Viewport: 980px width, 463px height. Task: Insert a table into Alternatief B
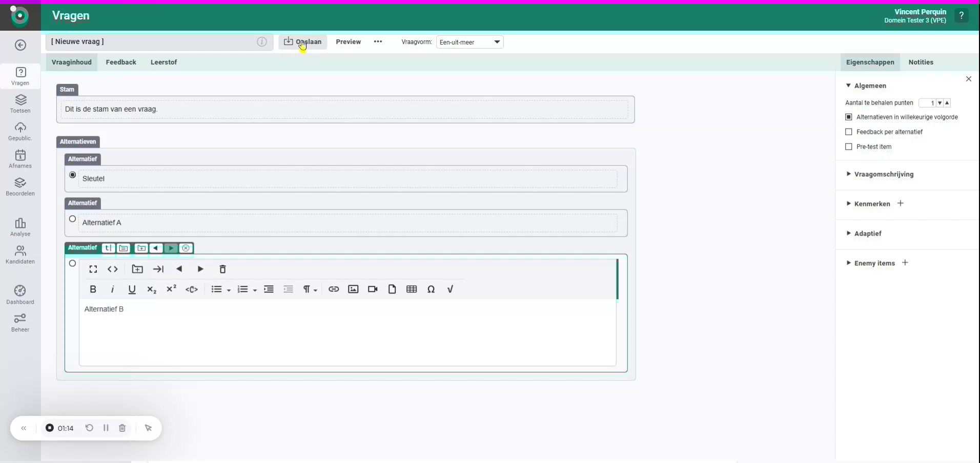[x=412, y=289]
